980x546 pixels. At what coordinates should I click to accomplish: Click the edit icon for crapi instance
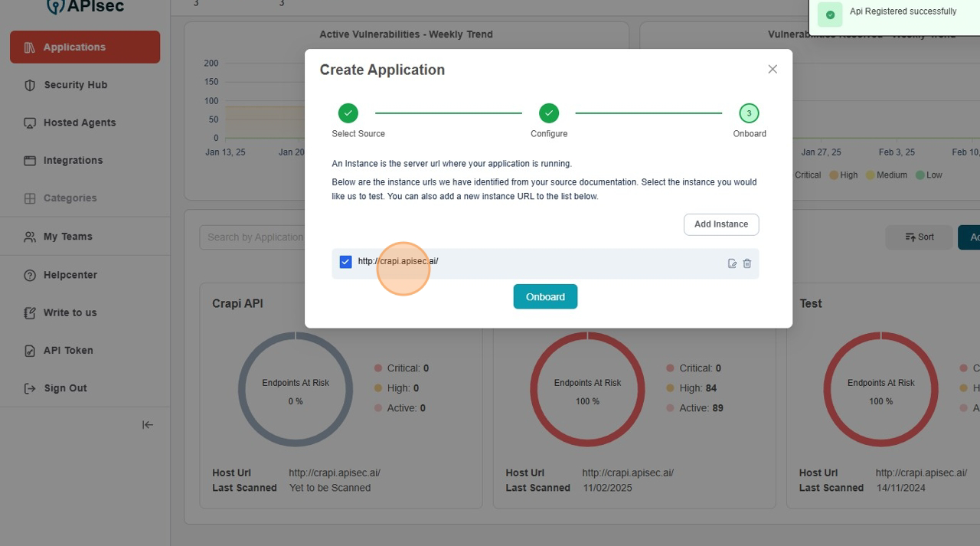[x=732, y=263]
